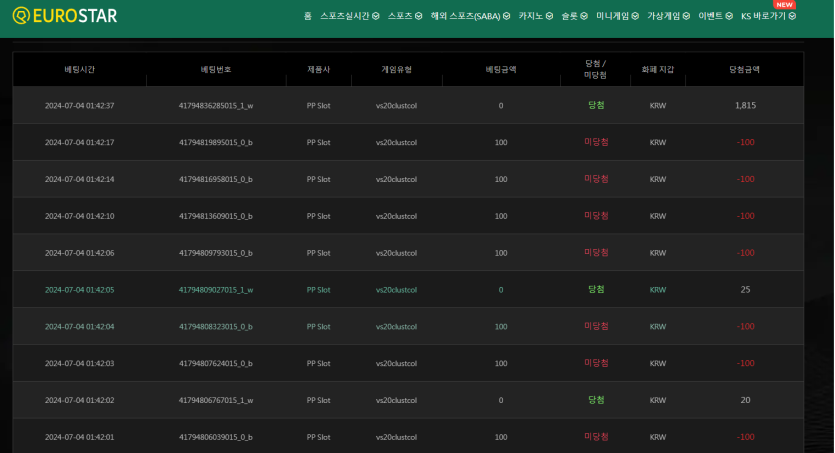
Task: Open the 가상게임 menu
Action: [x=664, y=16]
